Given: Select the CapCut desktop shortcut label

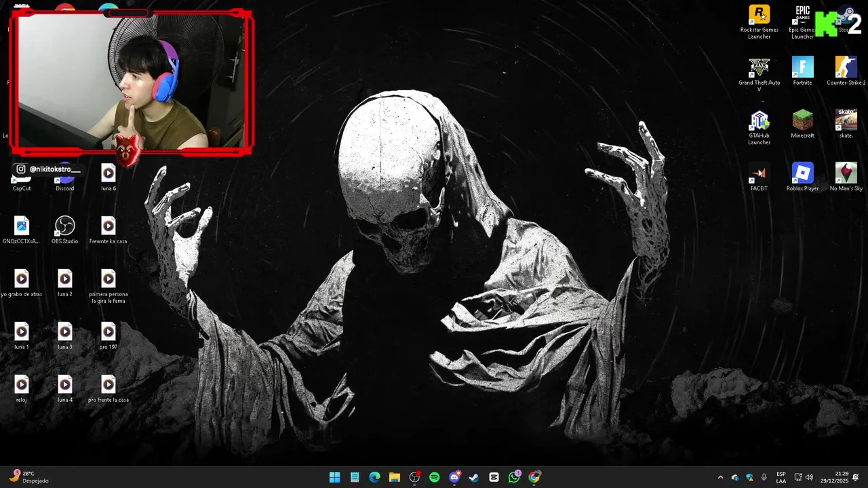Looking at the screenshot, I should 22,188.
